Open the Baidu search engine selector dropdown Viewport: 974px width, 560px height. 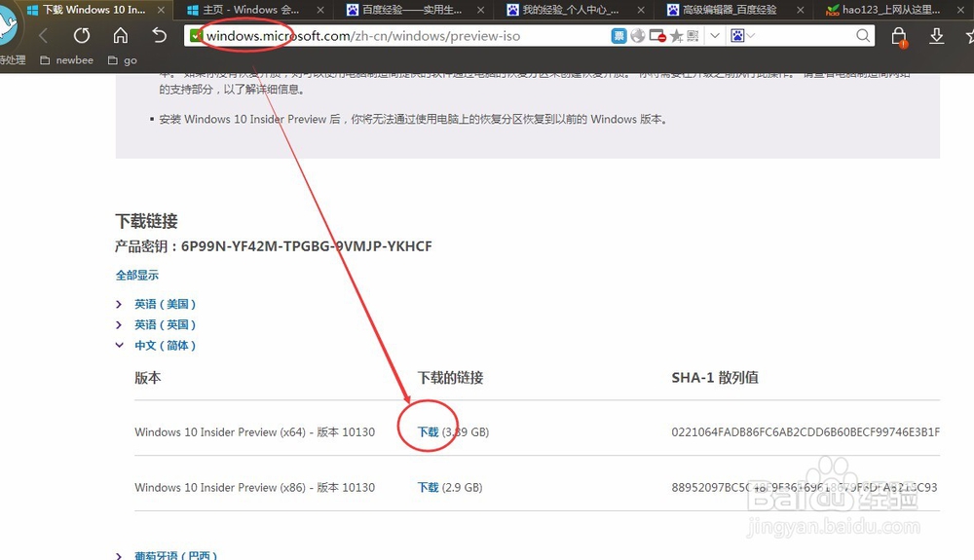click(x=742, y=36)
